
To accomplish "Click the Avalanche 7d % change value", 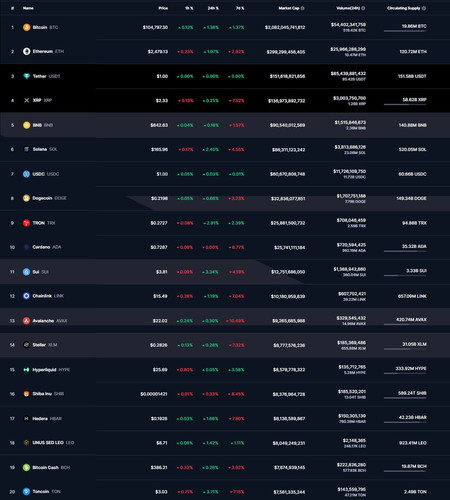I will 235,321.
